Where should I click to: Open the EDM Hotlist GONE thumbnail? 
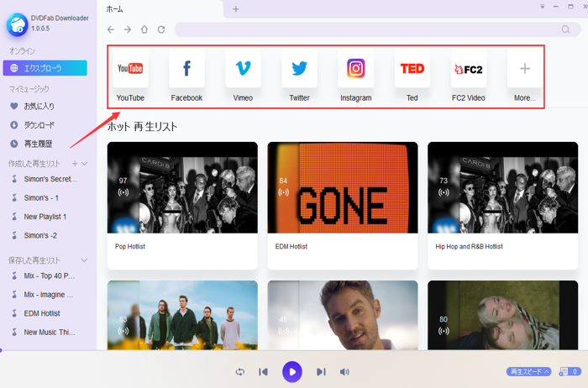[343, 187]
